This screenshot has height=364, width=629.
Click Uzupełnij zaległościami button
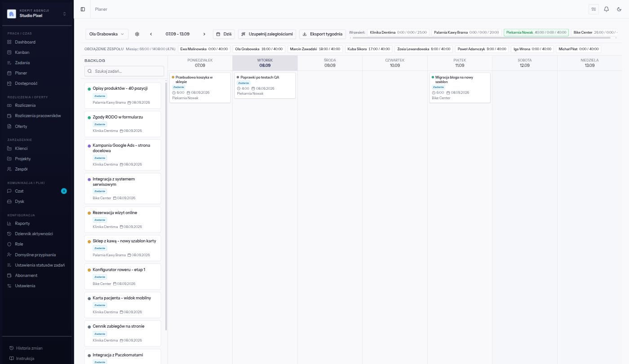[x=267, y=34]
